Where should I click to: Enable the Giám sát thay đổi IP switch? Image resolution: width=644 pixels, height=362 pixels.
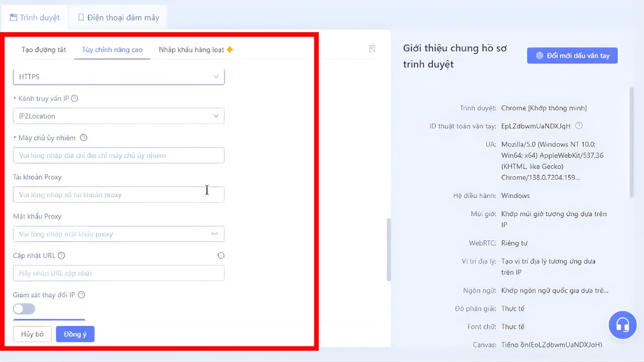tap(24, 309)
